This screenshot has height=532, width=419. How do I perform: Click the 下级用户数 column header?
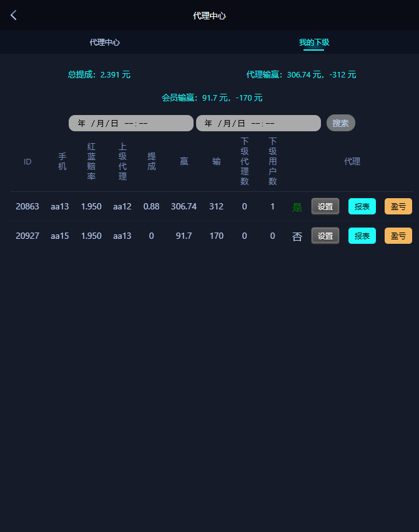point(272,161)
